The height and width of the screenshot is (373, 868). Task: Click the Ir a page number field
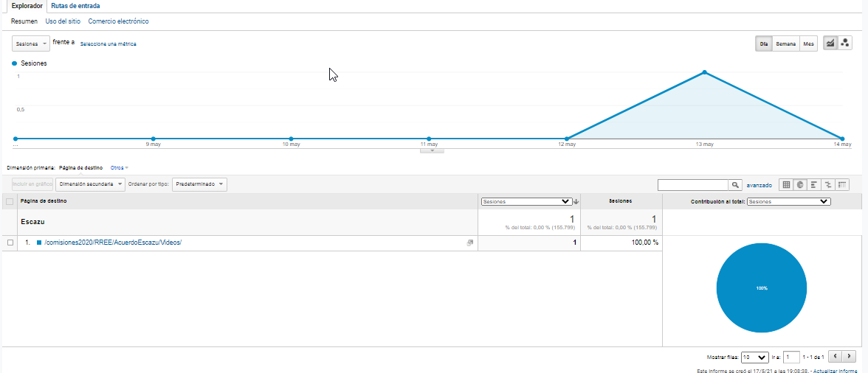point(791,357)
